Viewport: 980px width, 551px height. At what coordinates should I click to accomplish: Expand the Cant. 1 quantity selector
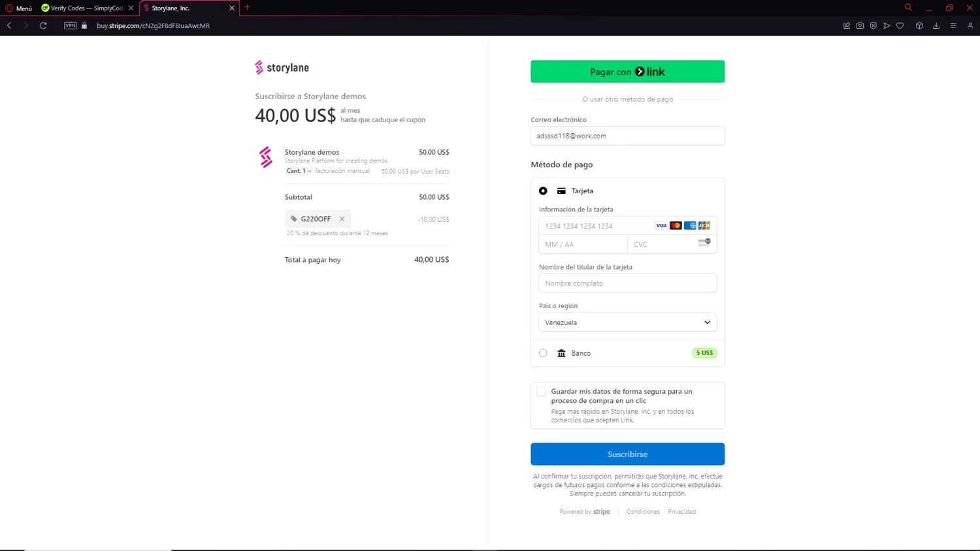(x=299, y=171)
